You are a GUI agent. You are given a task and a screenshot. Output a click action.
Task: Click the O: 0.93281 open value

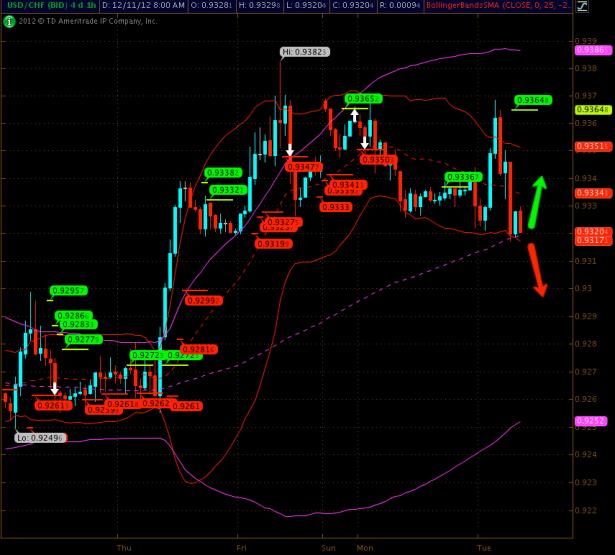(x=212, y=5)
